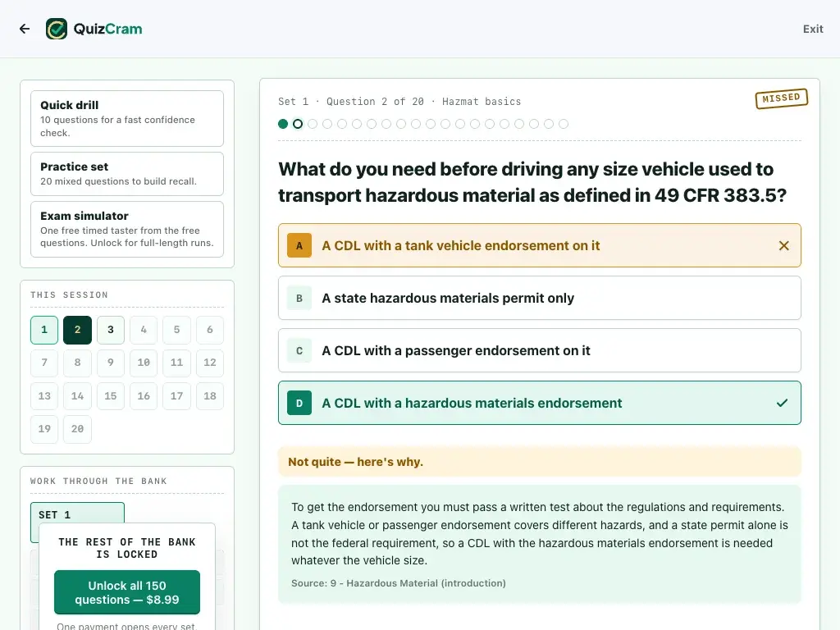Select answer B state hazardous materials permit
The image size is (840, 630).
pos(540,298)
